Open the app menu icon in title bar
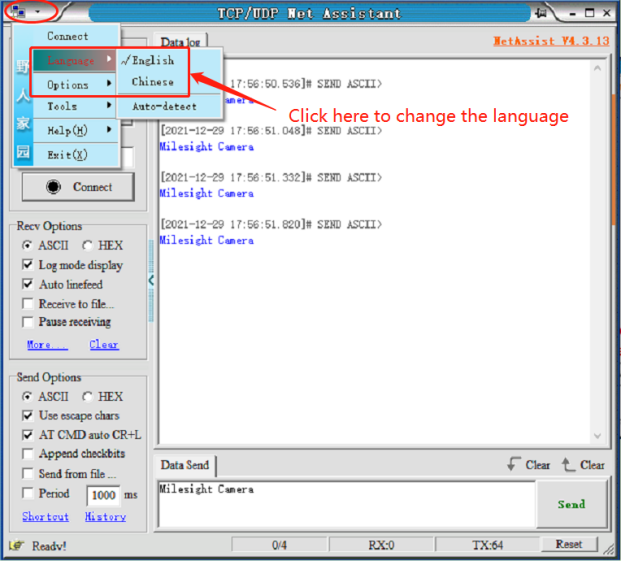This screenshot has height=561, width=621. (18, 11)
